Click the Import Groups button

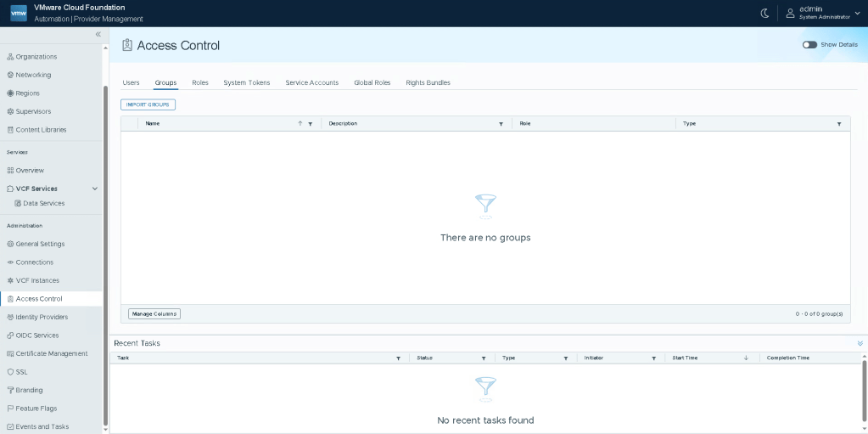click(x=148, y=104)
